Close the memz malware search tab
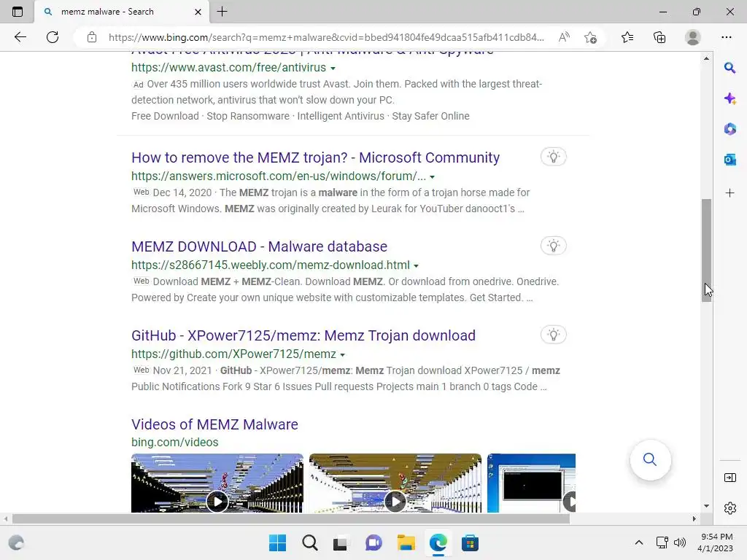The width and height of the screenshot is (747, 560). [198, 12]
